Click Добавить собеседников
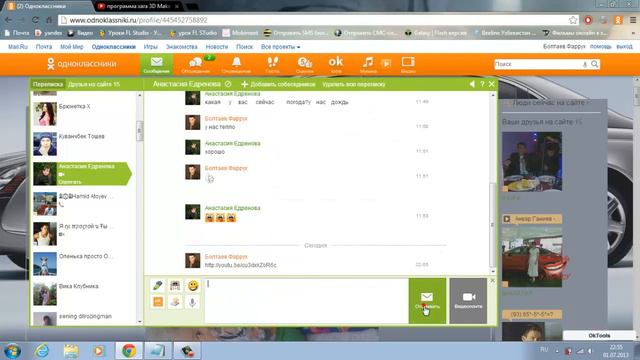This screenshot has width=640, height=360. [278, 84]
